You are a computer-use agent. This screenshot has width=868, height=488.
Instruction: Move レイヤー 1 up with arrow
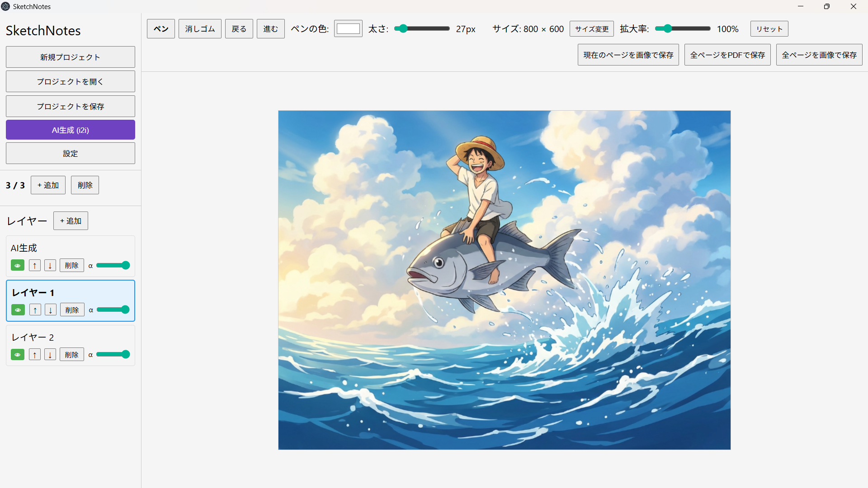coord(35,310)
